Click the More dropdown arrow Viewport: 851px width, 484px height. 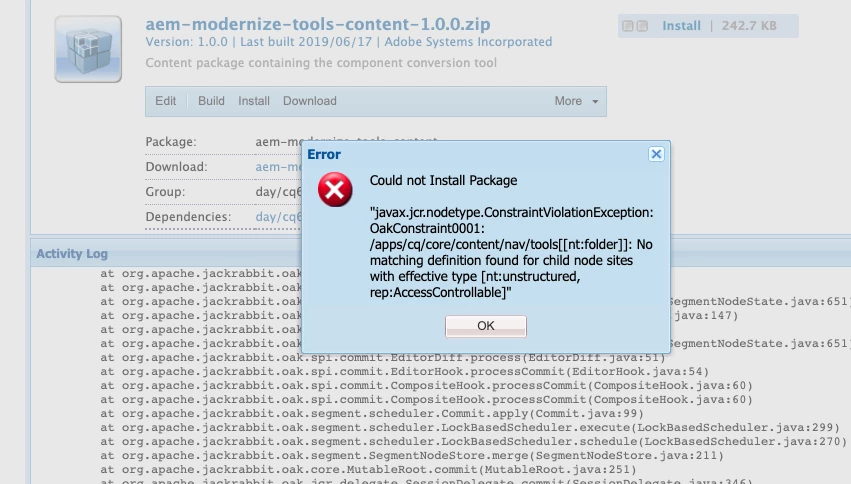pos(595,101)
